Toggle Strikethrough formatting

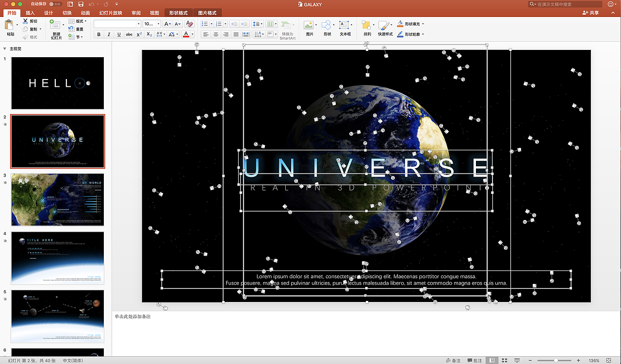click(129, 34)
